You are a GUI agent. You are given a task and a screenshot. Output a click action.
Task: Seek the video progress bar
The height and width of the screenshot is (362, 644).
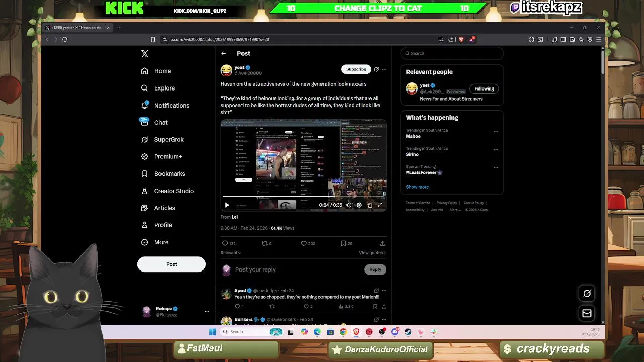click(304, 197)
